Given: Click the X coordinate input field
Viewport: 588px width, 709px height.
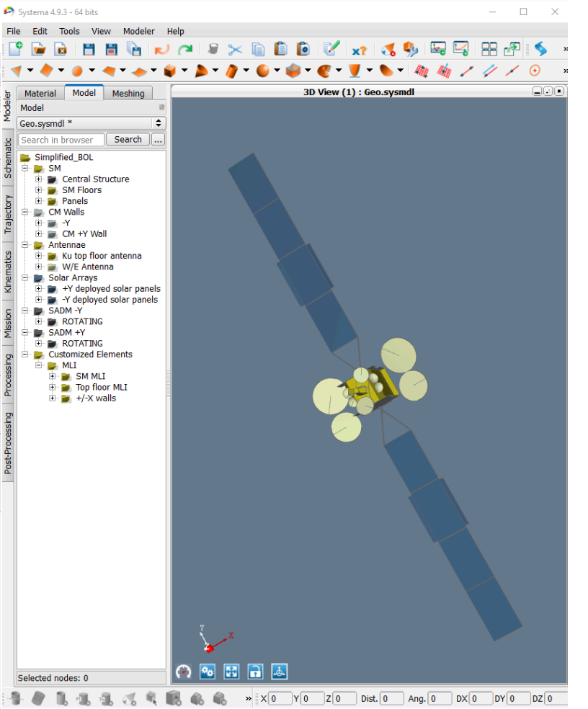Looking at the screenshot, I should click(280, 699).
